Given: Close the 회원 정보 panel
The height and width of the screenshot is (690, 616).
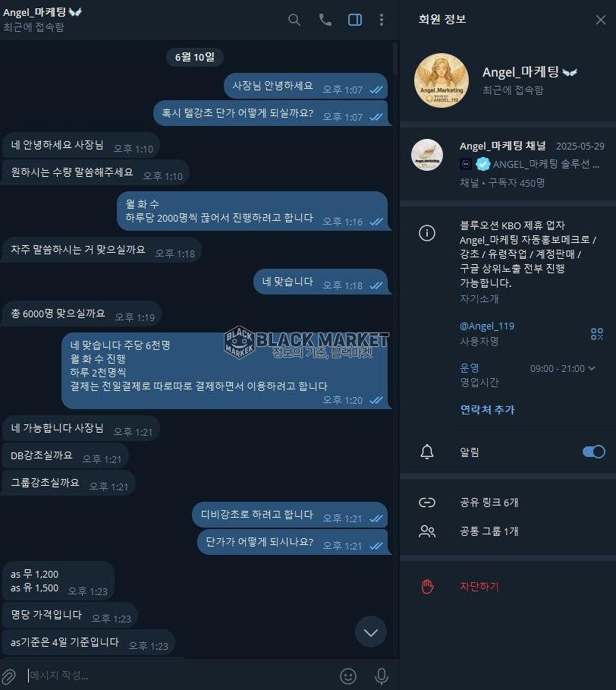Looking at the screenshot, I should click(x=601, y=20).
